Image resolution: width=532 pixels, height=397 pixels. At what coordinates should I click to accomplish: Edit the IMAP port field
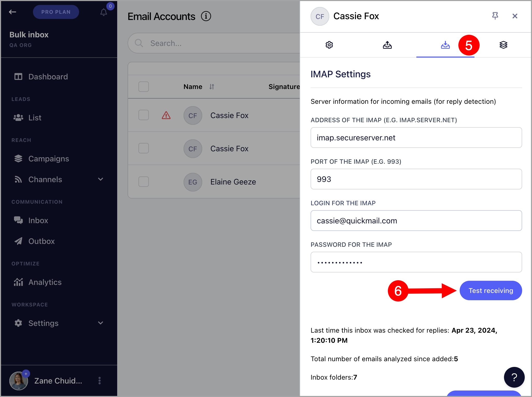(x=416, y=179)
